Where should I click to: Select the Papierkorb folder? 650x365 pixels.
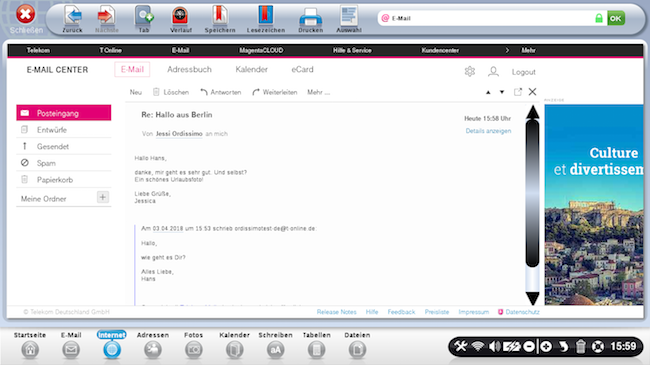[64, 180]
